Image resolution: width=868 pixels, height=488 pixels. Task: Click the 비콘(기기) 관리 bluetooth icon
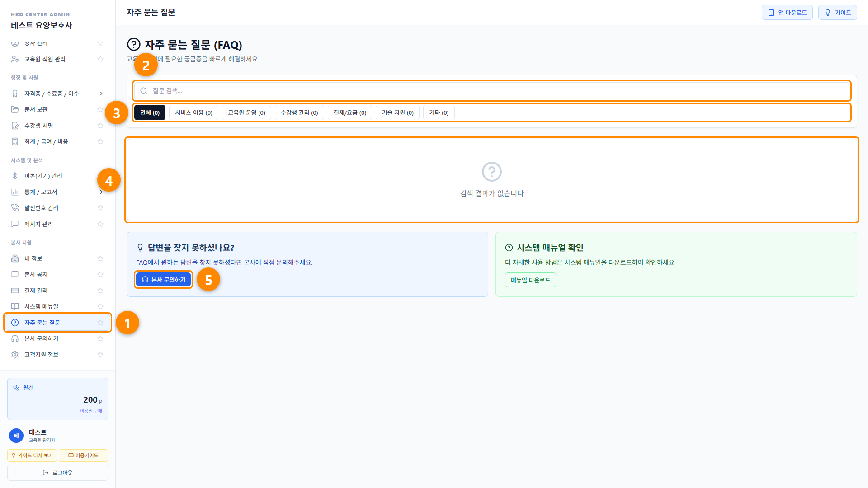[x=15, y=176]
